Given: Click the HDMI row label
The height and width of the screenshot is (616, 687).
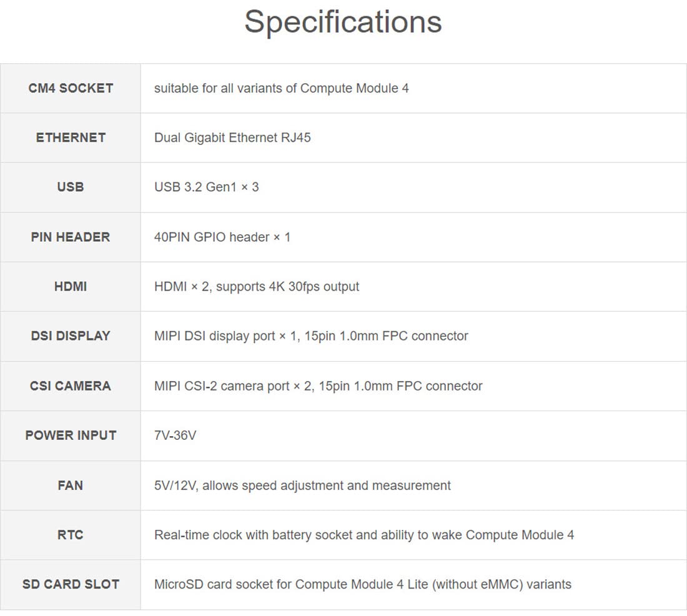Looking at the screenshot, I should pyautogui.click(x=71, y=286).
